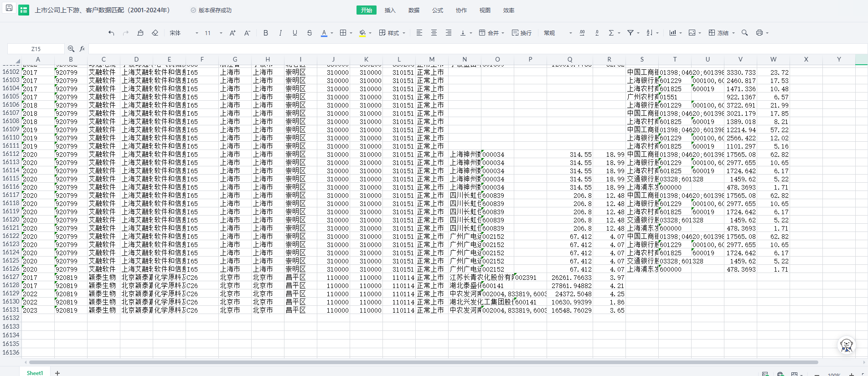Click the filter funnel icon

[630, 33]
